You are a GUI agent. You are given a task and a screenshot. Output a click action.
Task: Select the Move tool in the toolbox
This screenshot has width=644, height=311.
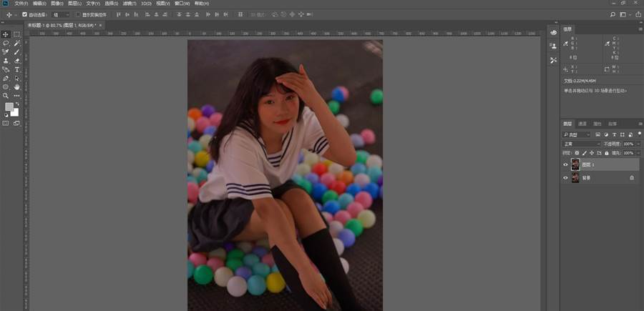[6, 34]
